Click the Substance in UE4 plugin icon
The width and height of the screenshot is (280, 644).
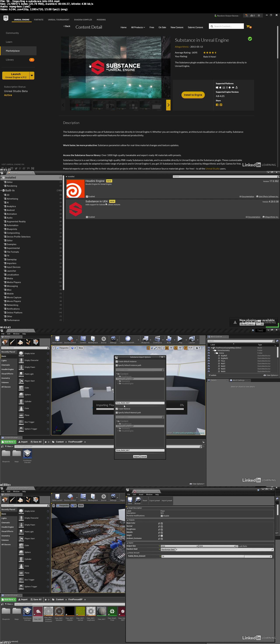(75, 209)
